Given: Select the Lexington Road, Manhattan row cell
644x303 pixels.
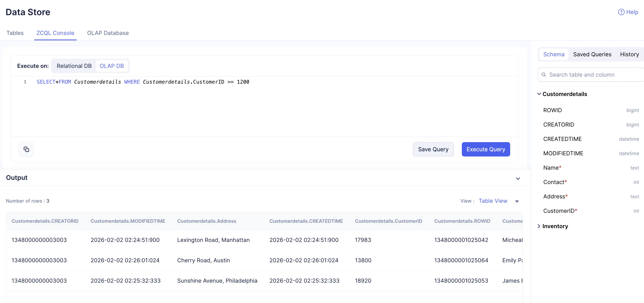Looking at the screenshot, I should [213, 240].
